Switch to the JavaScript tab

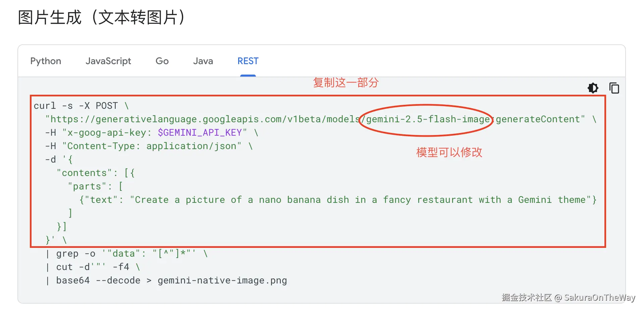click(x=108, y=61)
